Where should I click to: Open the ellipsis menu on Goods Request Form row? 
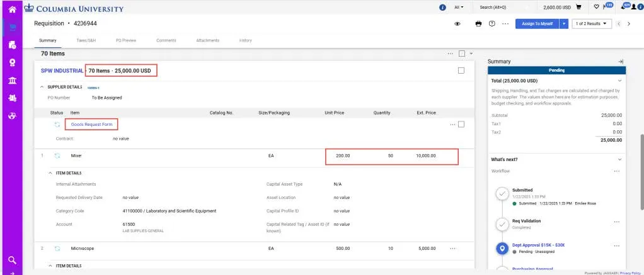tap(452, 125)
